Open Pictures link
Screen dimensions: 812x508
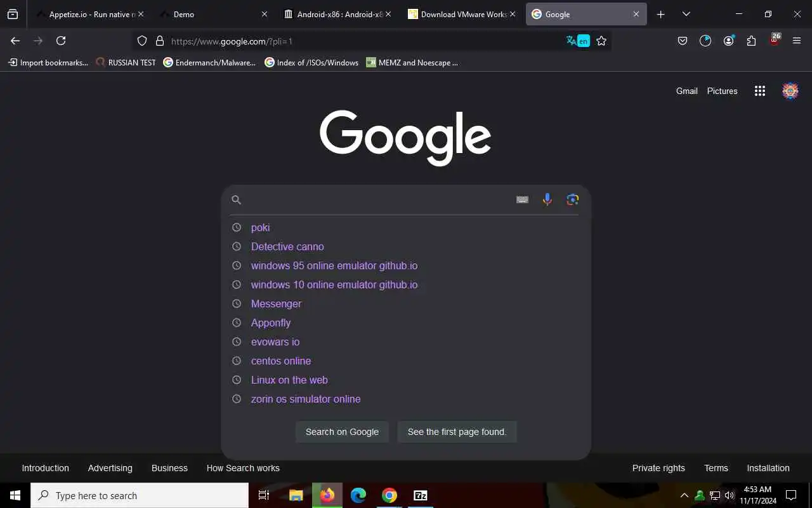click(x=723, y=91)
